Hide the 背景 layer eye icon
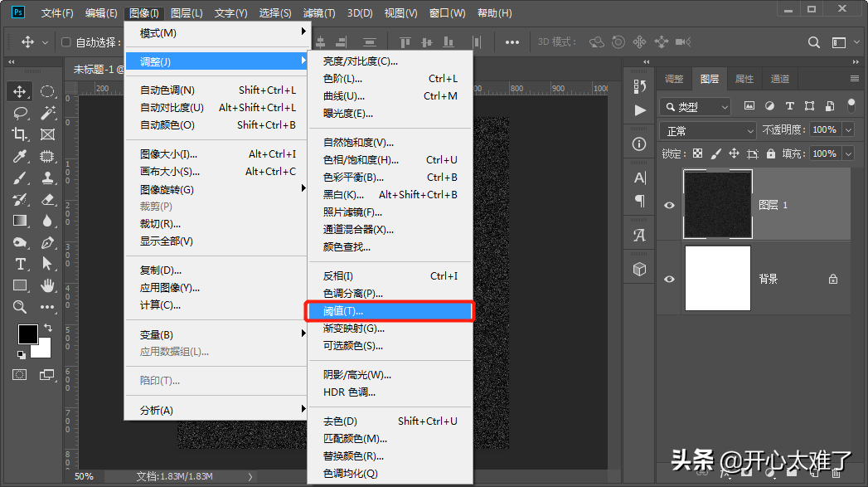Image resolution: width=868 pixels, height=487 pixels. (669, 279)
